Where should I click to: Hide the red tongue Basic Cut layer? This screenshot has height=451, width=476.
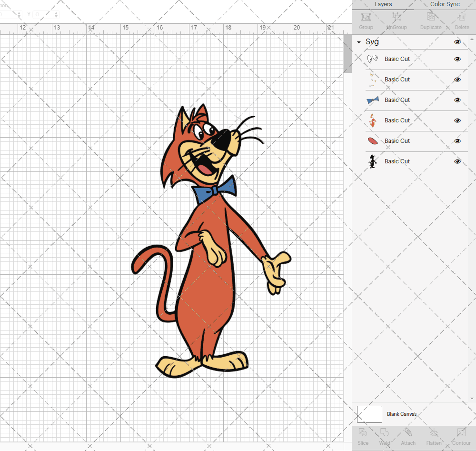click(457, 141)
